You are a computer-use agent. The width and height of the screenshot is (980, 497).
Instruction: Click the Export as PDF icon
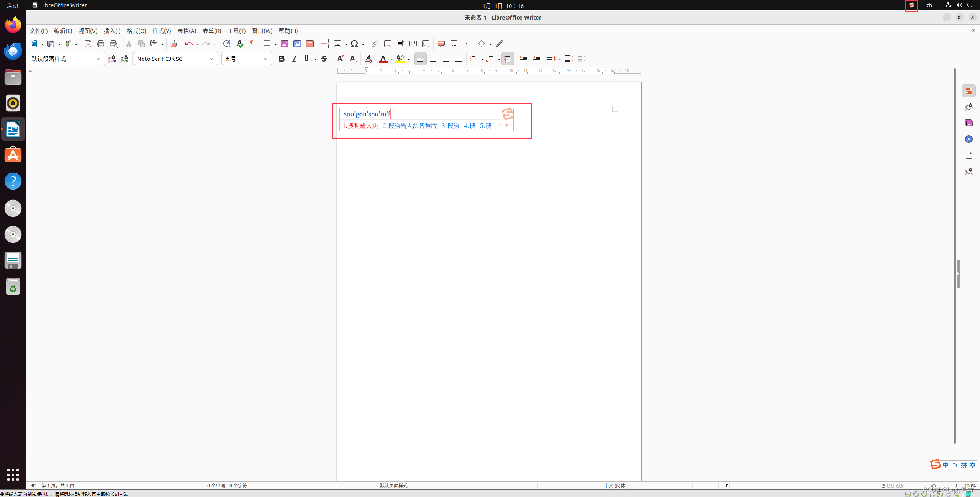(88, 44)
